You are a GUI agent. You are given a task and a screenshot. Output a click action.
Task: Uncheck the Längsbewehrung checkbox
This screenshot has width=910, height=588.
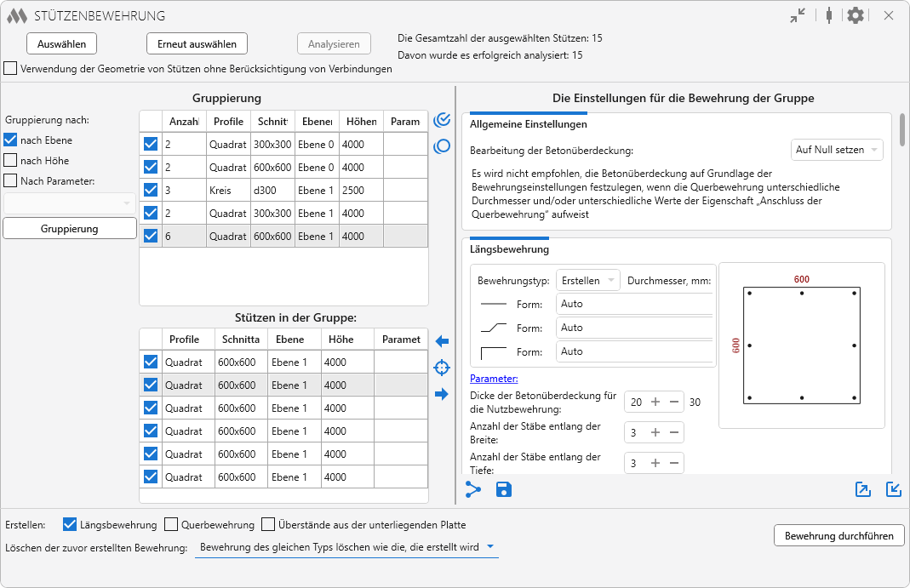tap(71, 525)
